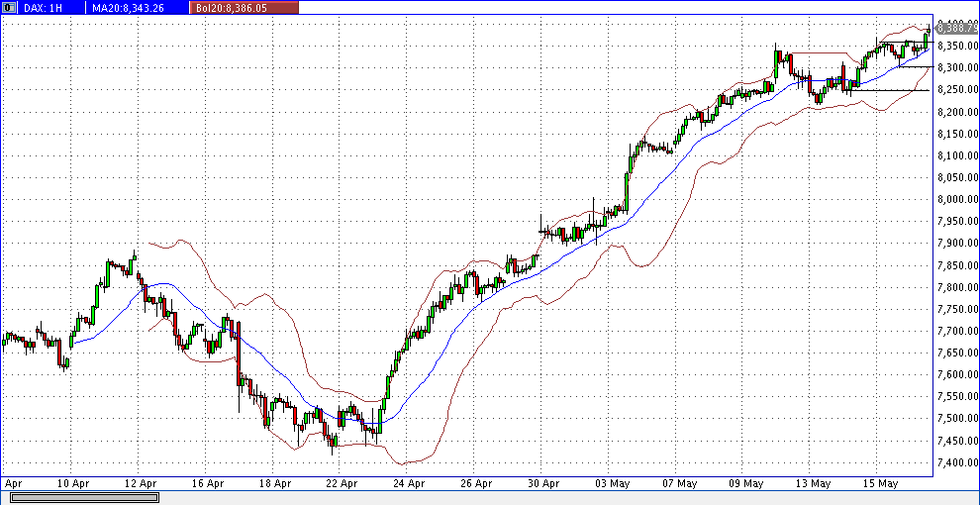Click the 15 May date label

point(881,483)
